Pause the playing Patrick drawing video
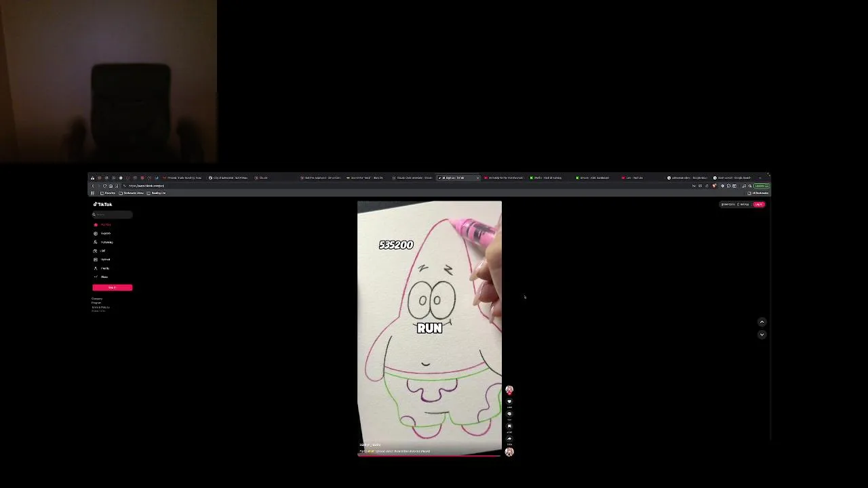The image size is (868, 488). coord(429,329)
